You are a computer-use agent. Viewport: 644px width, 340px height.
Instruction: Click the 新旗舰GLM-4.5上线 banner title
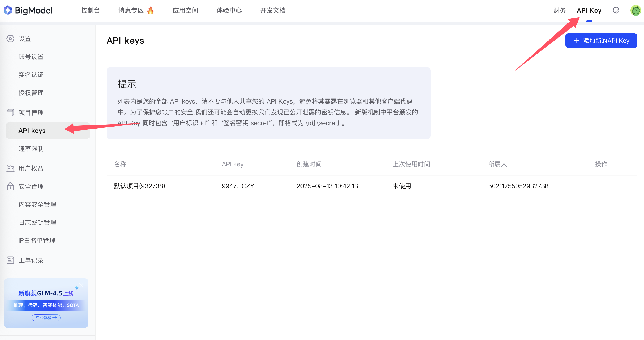tap(46, 293)
